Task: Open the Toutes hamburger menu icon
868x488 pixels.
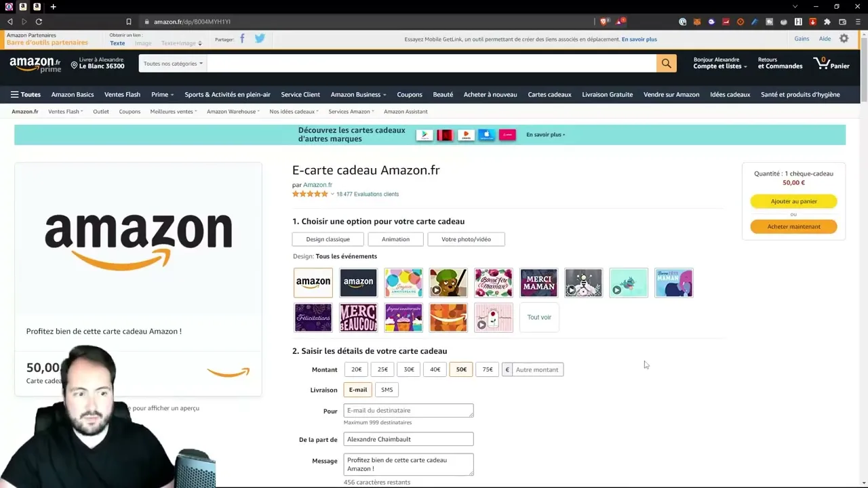Action: tap(14, 94)
